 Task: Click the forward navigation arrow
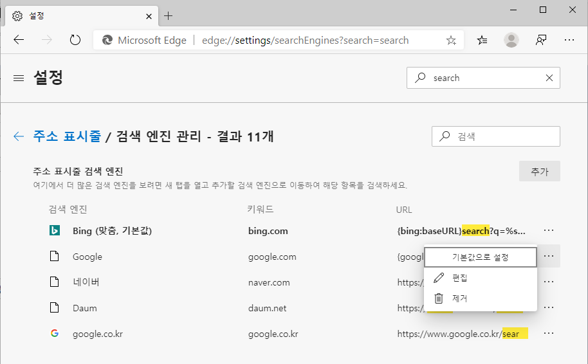[x=47, y=40]
